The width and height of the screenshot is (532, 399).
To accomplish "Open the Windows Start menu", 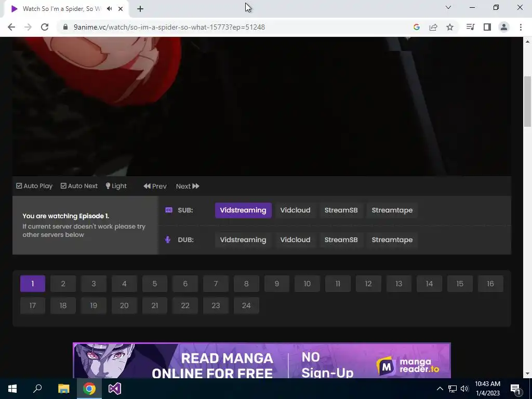I will coord(12,389).
